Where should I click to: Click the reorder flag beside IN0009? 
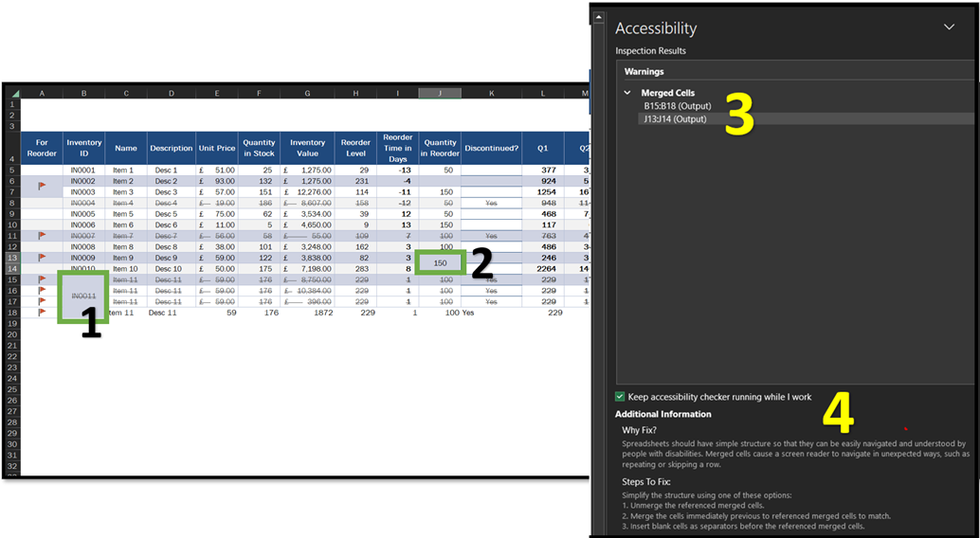pos(42,258)
